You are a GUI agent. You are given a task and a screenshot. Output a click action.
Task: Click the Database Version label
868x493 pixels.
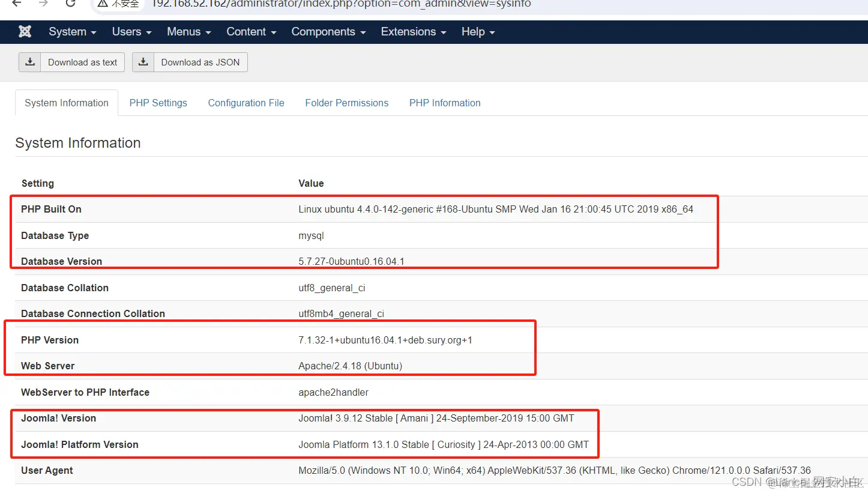click(x=61, y=261)
